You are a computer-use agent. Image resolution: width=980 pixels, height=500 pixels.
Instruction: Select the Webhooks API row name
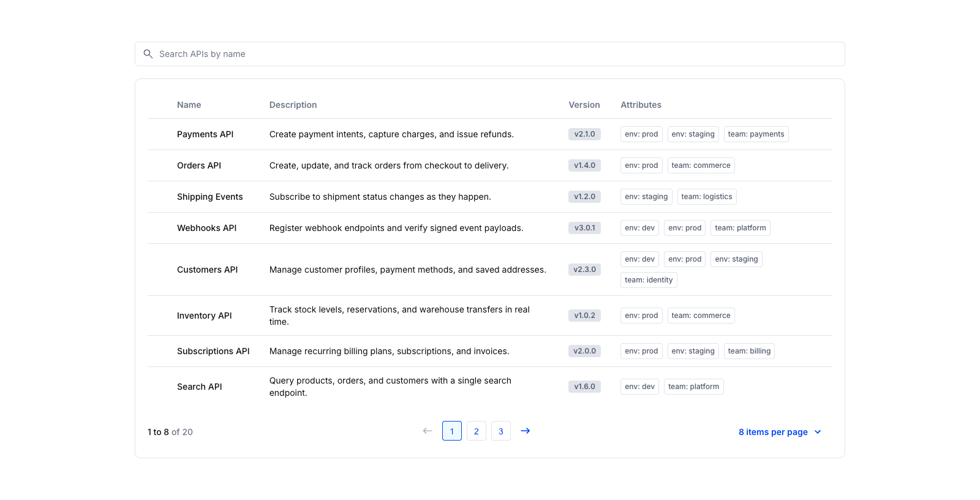click(207, 228)
